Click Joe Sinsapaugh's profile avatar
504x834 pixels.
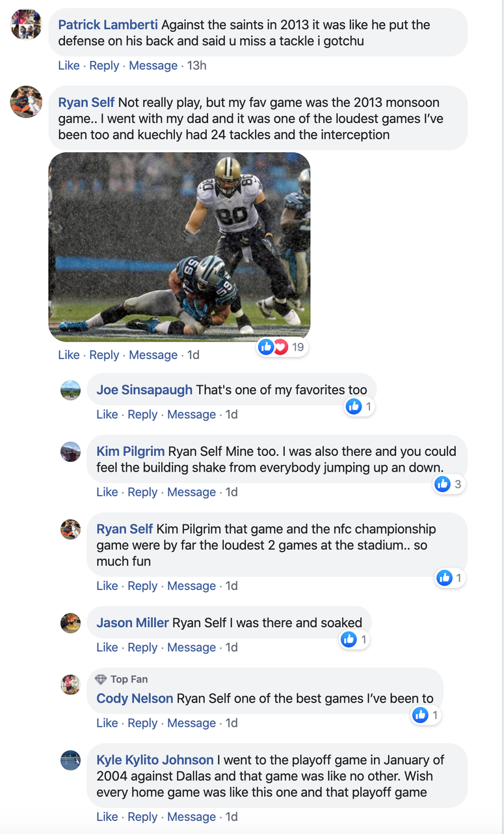point(70,390)
